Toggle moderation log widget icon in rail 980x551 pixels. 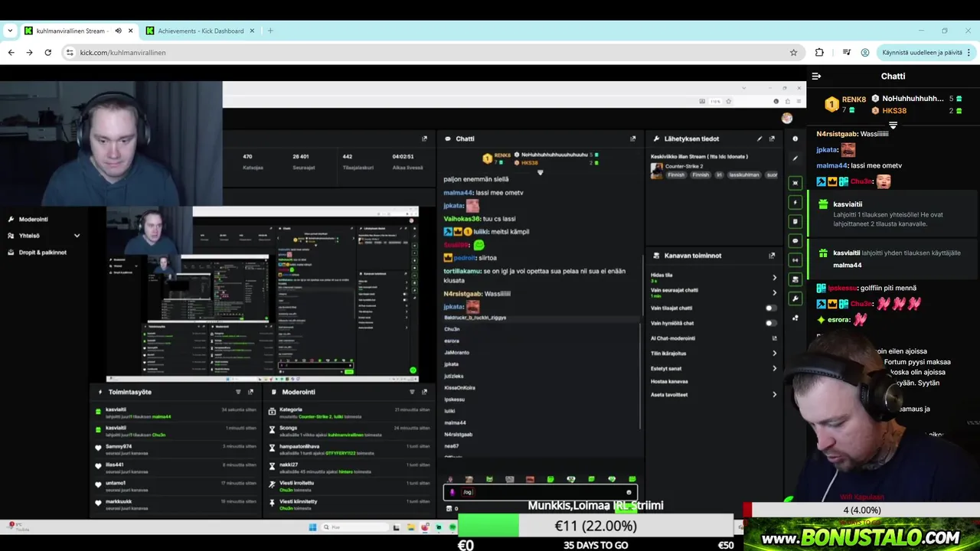(795, 221)
